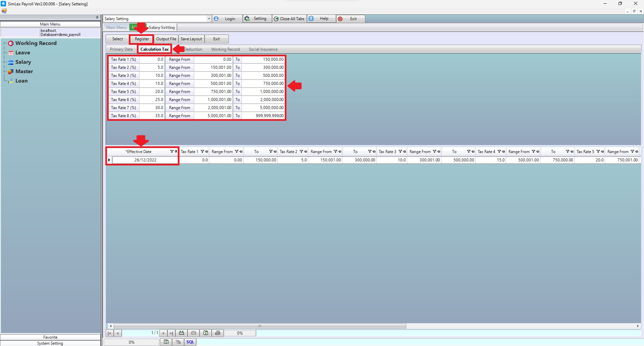Click the add row icon button

[181, 333]
